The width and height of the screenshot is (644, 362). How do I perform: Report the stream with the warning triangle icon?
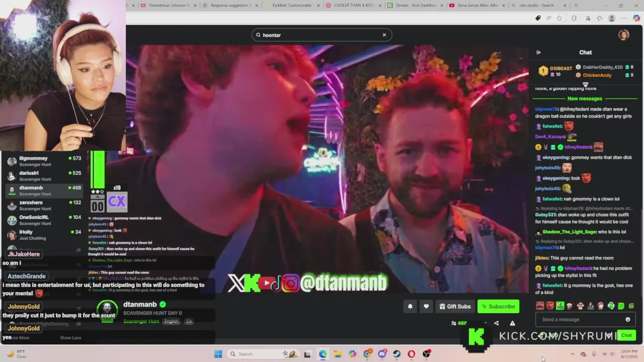point(512,323)
